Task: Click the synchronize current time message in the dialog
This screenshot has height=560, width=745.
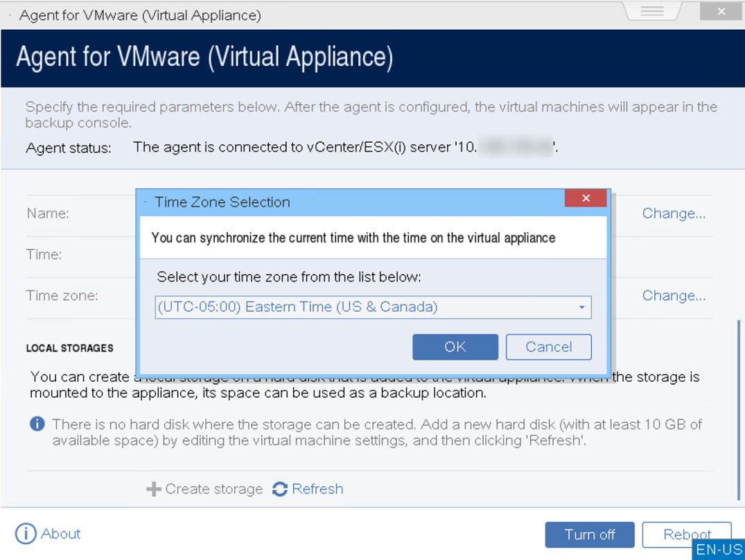Action: click(353, 238)
